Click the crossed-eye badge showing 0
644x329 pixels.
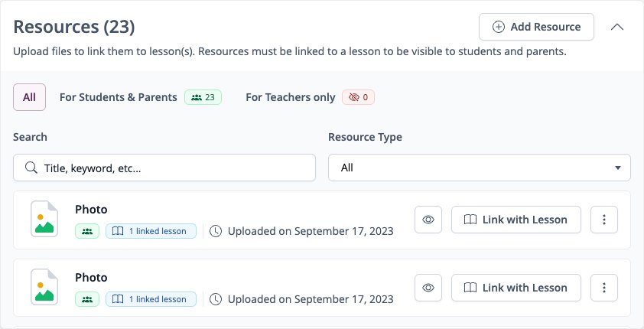358,97
